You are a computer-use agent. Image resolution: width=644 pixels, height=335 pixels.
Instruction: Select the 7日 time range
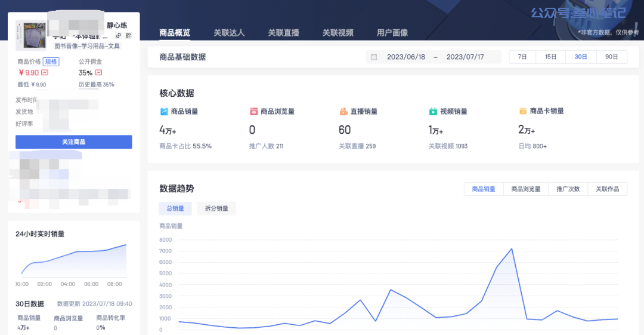coord(522,57)
